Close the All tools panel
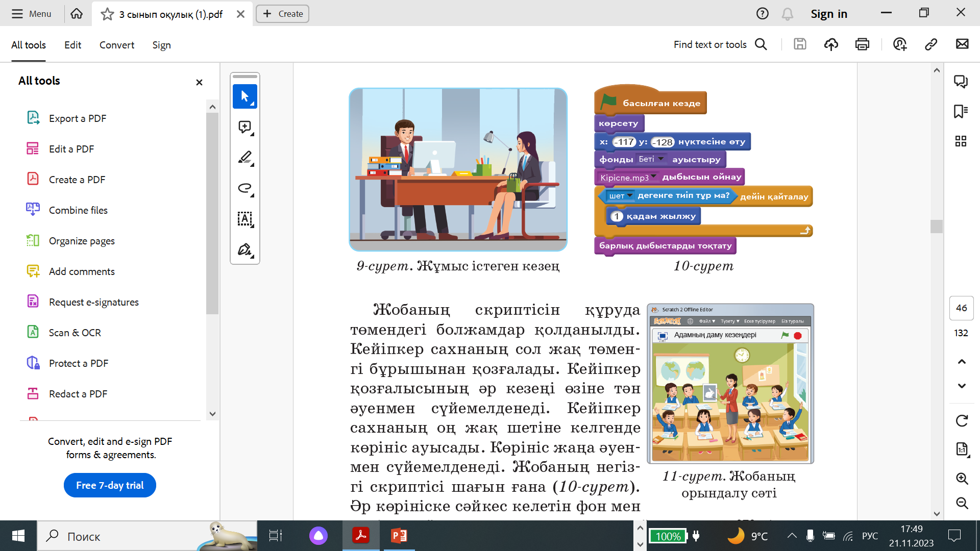The width and height of the screenshot is (980, 551). pyautogui.click(x=199, y=82)
